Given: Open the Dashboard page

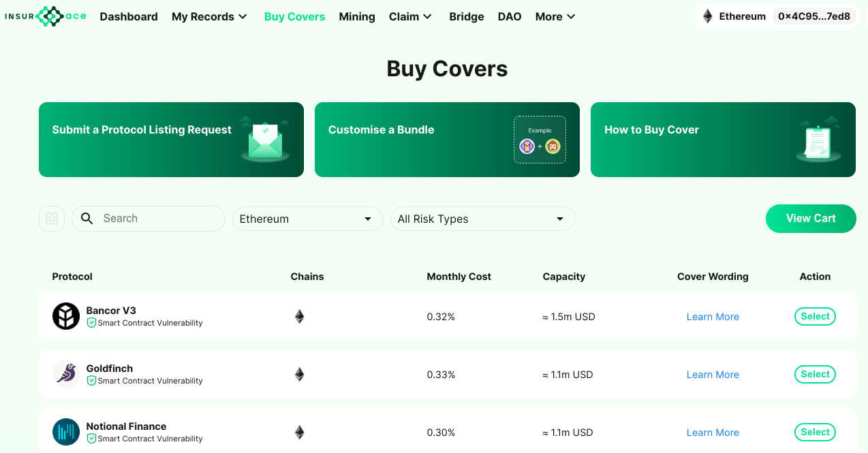Looking at the screenshot, I should click(129, 16).
